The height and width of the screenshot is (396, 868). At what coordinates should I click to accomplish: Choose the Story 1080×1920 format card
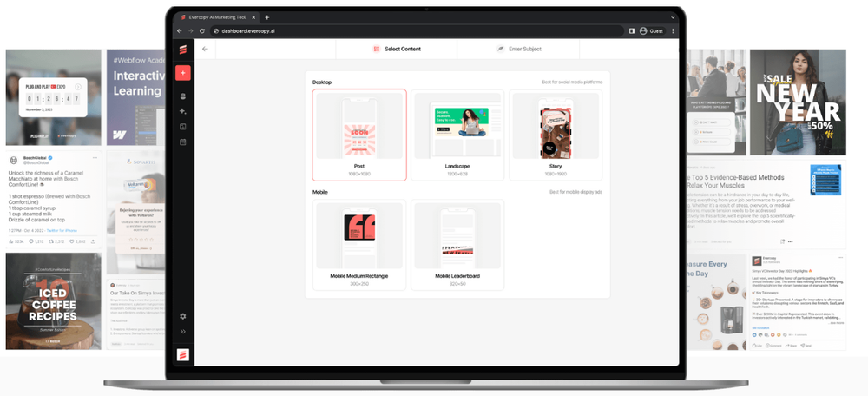click(556, 135)
